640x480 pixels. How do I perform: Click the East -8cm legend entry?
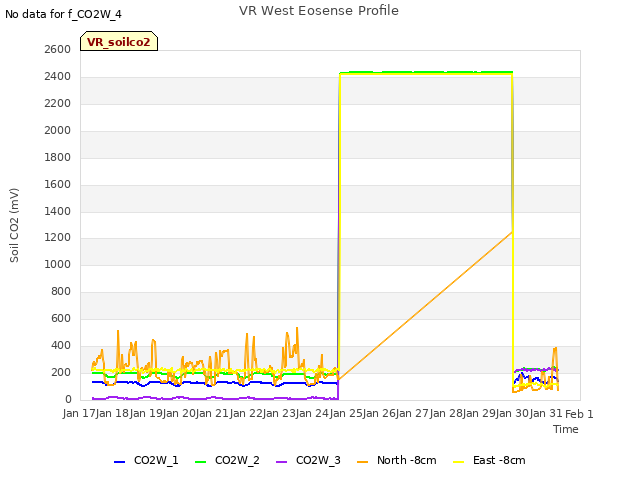coord(489,460)
